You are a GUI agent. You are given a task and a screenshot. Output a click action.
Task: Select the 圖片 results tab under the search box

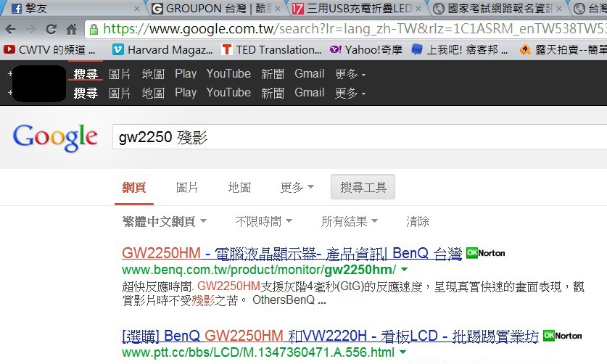(187, 188)
